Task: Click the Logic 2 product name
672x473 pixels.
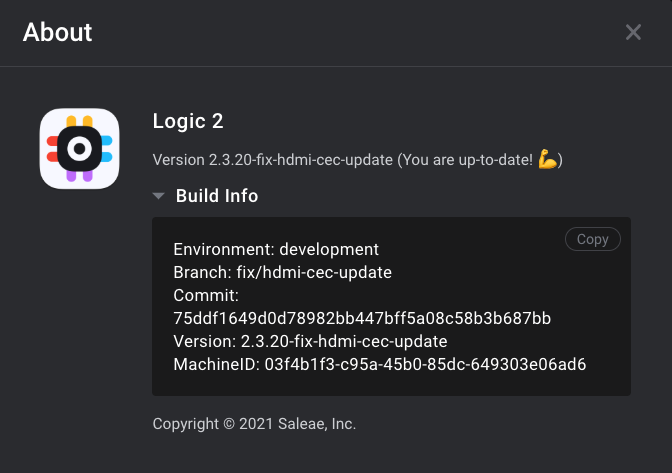Action: click(x=188, y=121)
